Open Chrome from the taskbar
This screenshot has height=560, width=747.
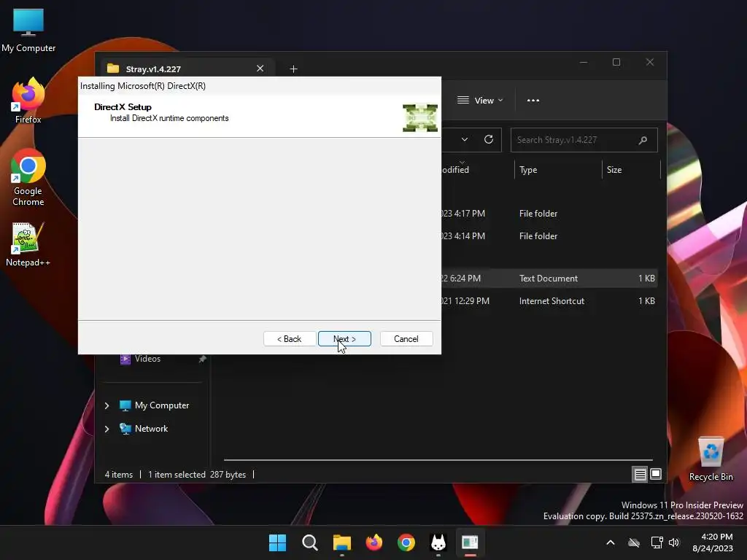[x=406, y=542]
